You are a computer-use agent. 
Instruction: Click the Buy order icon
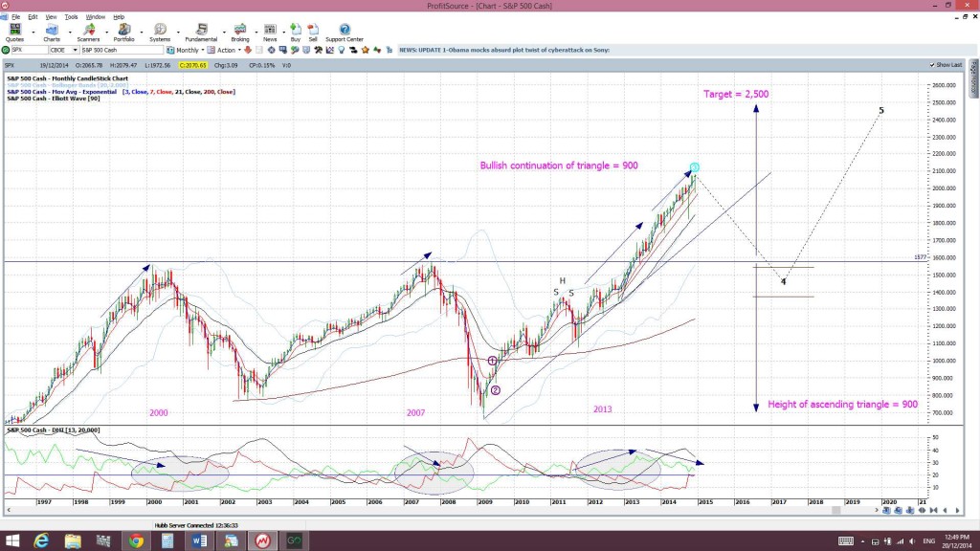coord(296,33)
